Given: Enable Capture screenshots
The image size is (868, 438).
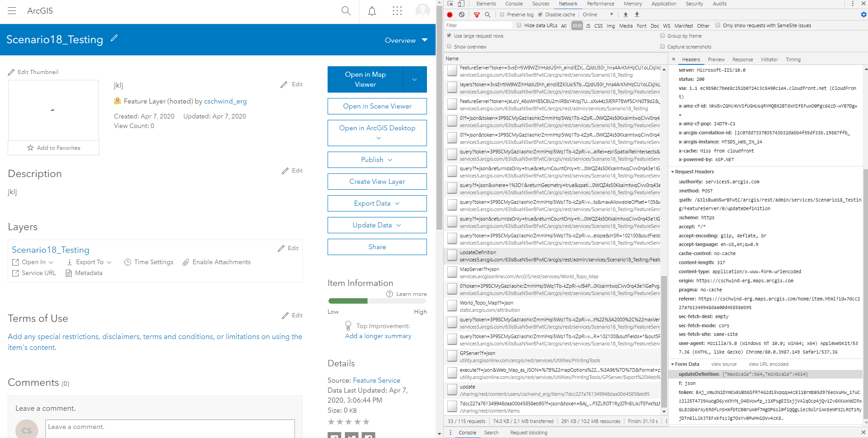Looking at the screenshot, I should click(662, 46).
